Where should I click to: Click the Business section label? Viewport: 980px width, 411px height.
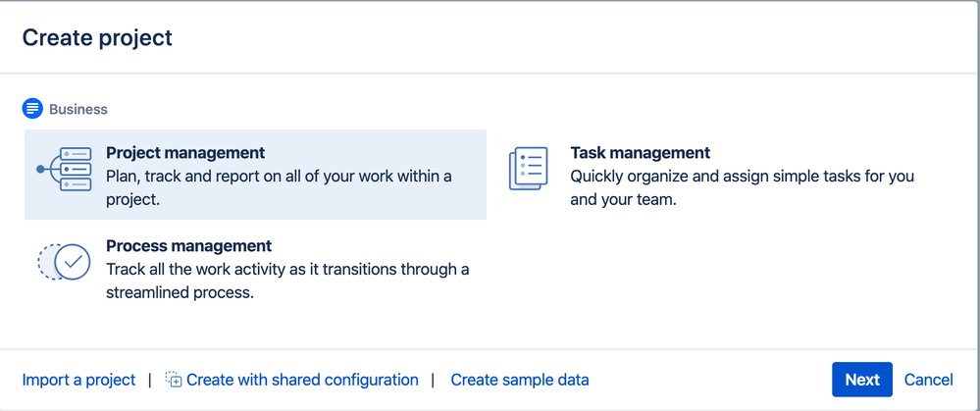[78, 109]
